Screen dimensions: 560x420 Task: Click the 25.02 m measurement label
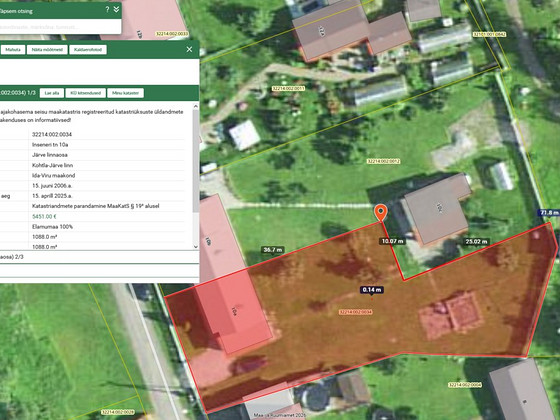coord(476,242)
